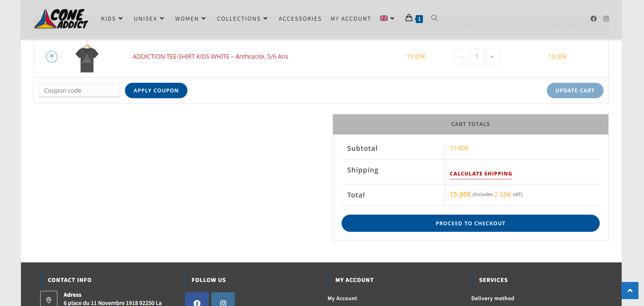Go to ACCESSORIES menu item
644x306 pixels.
pos(300,19)
